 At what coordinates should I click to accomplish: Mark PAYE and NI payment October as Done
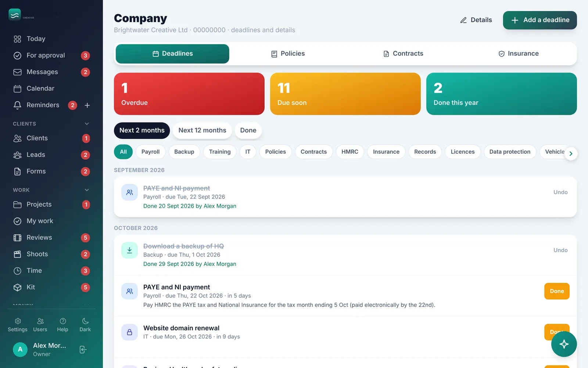[x=557, y=291]
